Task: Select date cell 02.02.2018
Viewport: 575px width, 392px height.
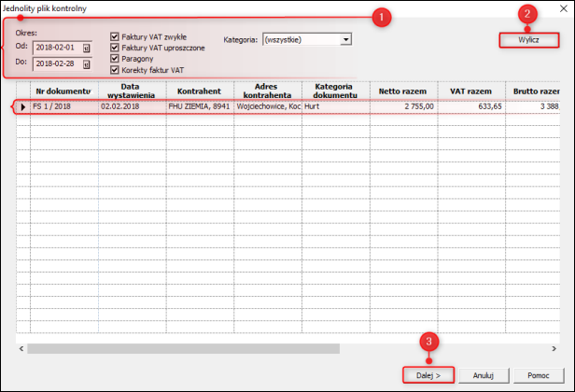Action: [x=133, y=106]
